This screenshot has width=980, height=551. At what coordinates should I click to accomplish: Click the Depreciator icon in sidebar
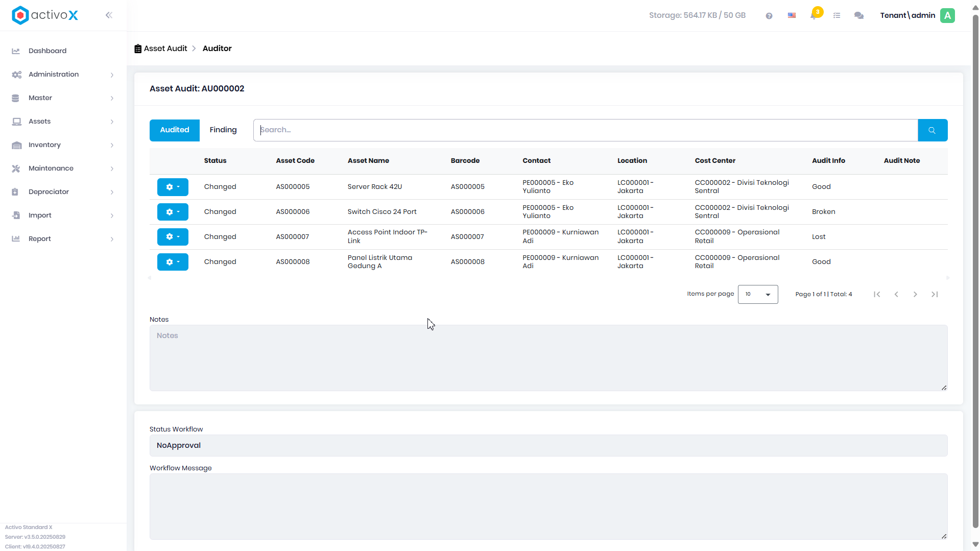pyautogui.click(x=15, y=192)
